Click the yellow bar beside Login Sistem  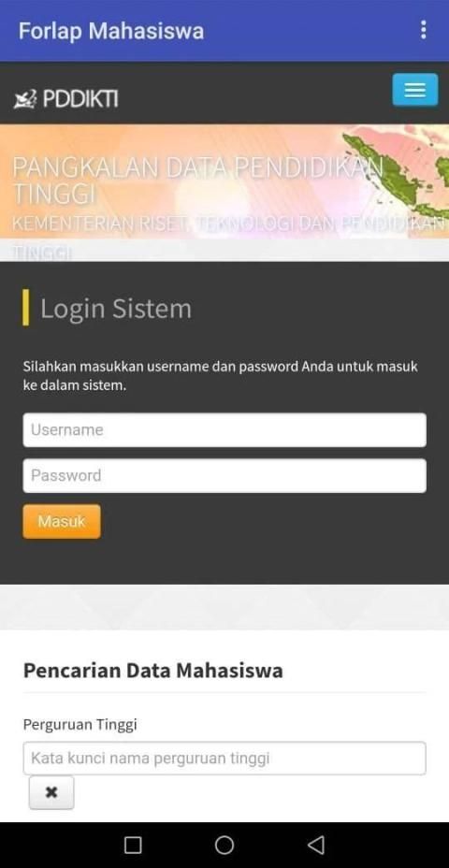[x=25, y=307]
